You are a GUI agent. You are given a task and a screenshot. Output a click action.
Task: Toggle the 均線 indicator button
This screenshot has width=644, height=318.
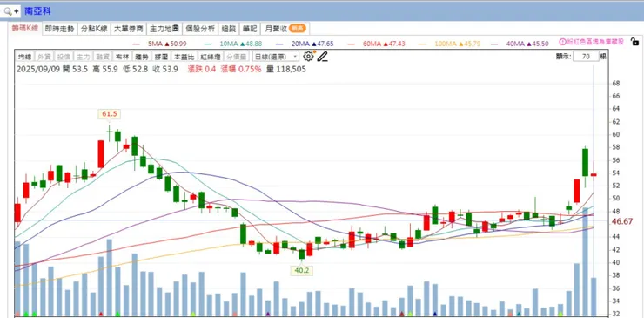[x=24, y=57]
